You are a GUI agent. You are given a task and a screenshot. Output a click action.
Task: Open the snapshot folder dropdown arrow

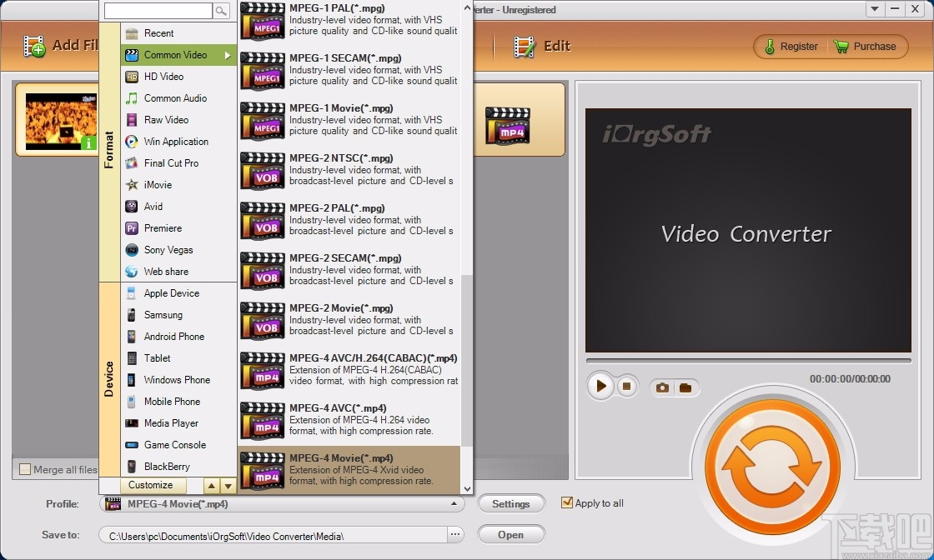[x=686, y=386]
